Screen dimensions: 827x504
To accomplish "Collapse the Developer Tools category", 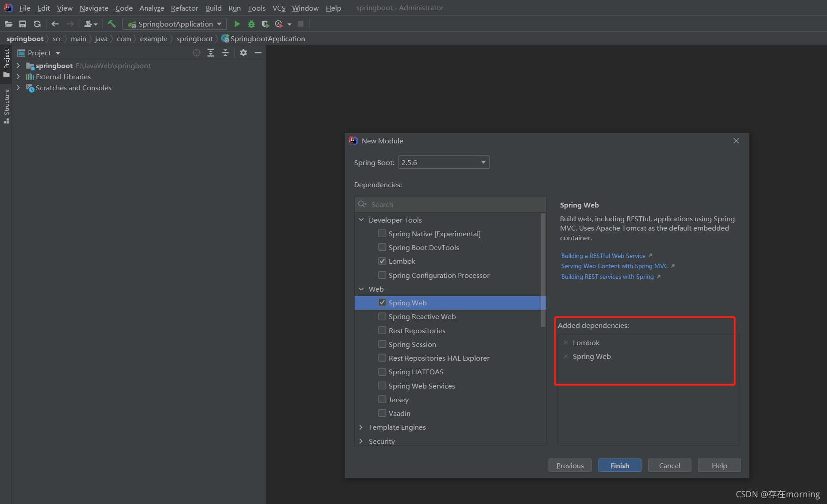I will click(361, 220).
